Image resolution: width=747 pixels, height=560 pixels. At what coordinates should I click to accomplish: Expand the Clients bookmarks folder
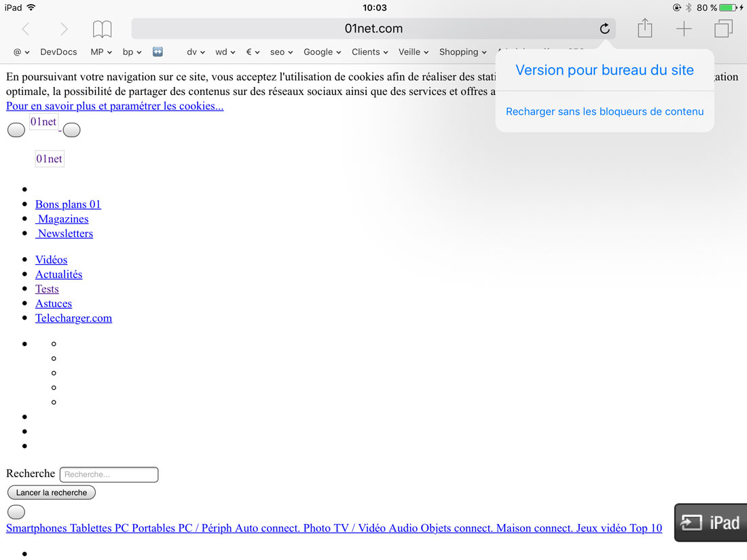(369, 52)
